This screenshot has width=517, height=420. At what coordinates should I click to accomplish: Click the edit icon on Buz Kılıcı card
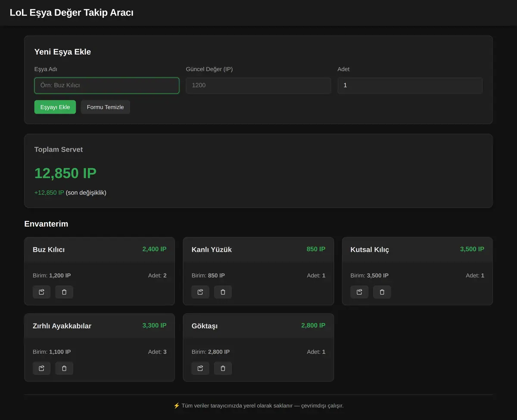tap(42, 292)
